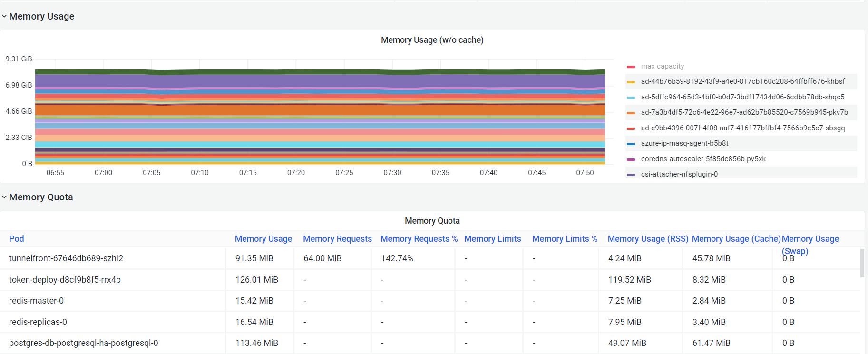Sort table by Pod column
This screenshot has width=868, height=354.
pyautogui.click(x=17, y=239)
